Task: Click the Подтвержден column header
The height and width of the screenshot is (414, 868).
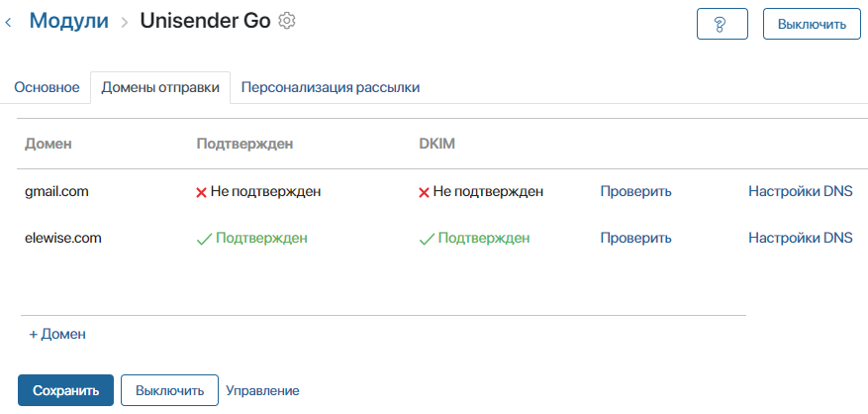Action: 244,144
